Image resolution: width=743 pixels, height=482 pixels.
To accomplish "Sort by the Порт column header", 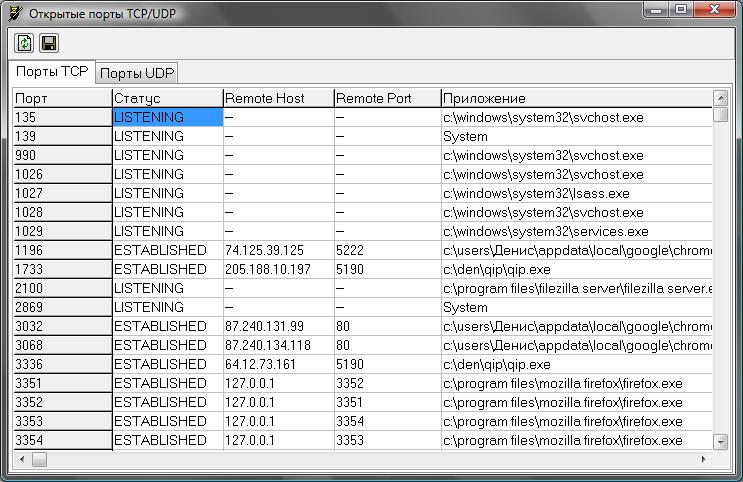I will pos(63,98).
